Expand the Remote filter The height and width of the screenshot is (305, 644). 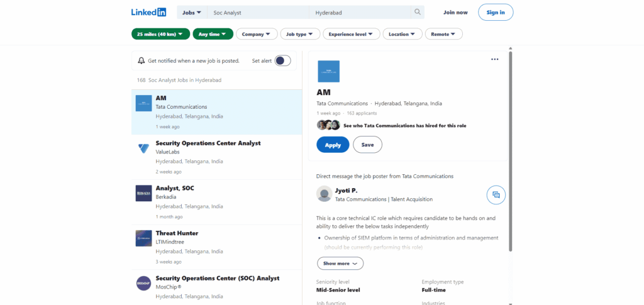[x=443, y=34]
